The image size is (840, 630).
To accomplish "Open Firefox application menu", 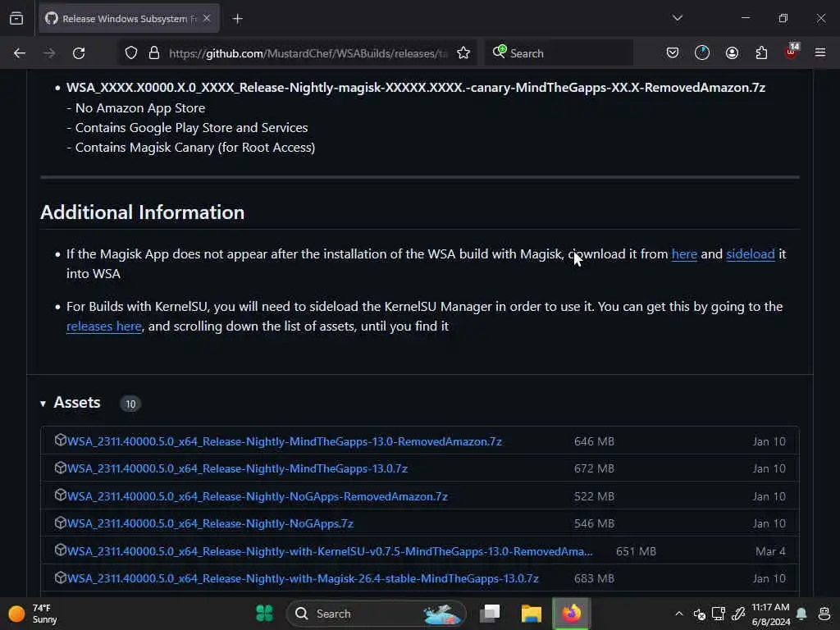I will tap(820, 52).
